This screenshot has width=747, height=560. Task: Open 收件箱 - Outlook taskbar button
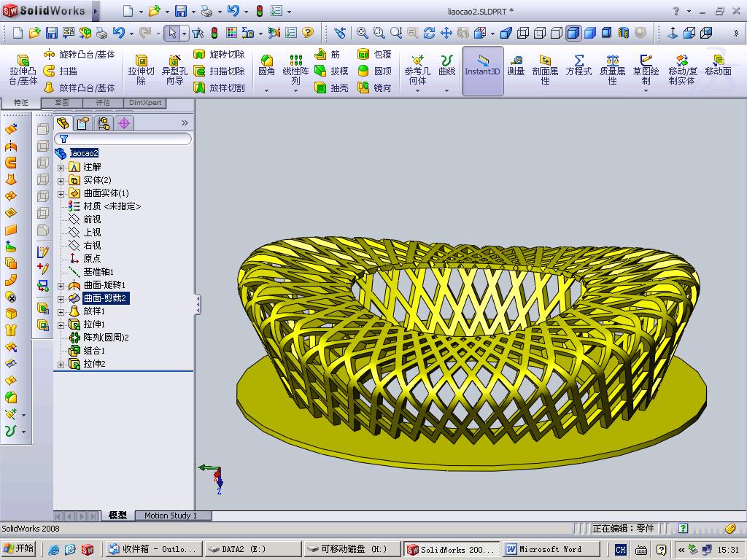(x=153, y=549)
